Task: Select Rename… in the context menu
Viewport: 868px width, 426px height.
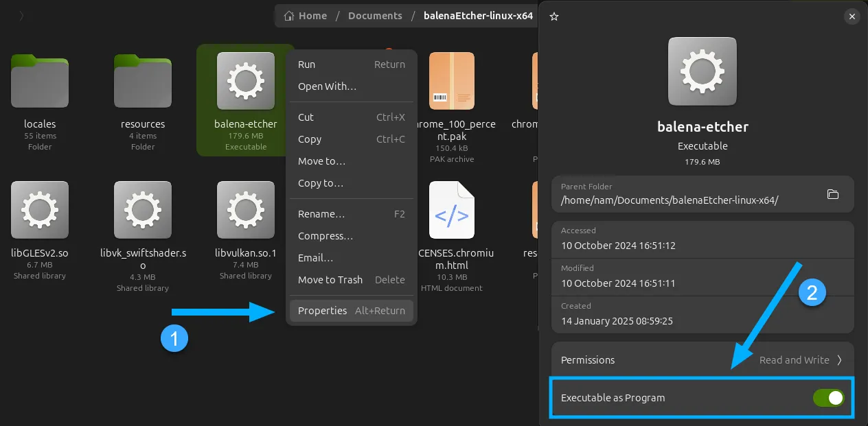Action: coord(352,214)
